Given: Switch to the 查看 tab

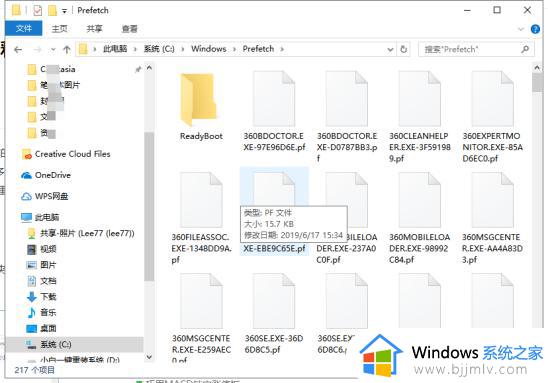Looking at the screenshot, I should tap(129, 29).
